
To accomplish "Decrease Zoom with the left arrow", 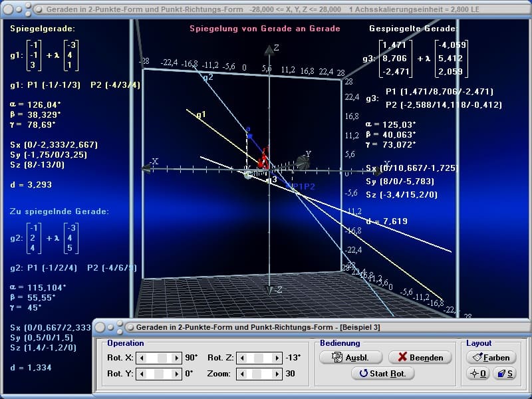I will point(242,374).
